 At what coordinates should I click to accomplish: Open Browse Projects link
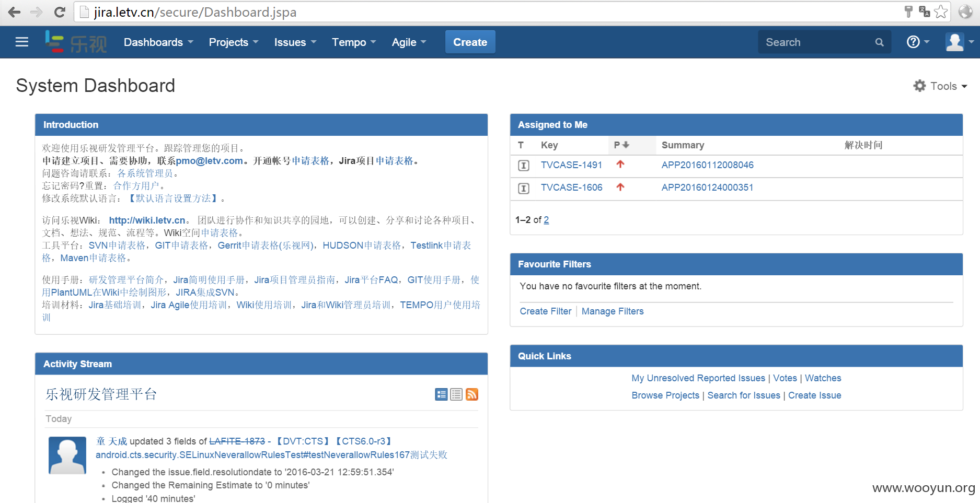[x=665, y=395]
